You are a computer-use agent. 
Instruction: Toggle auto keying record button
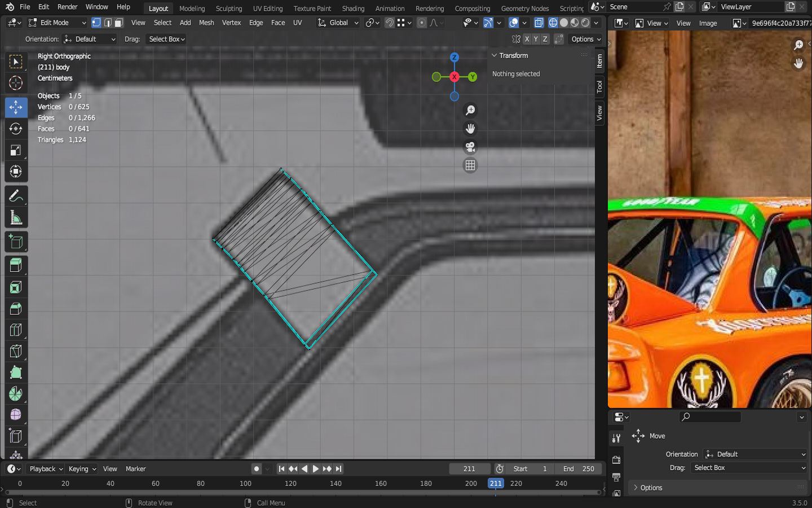click(x=257, y=468)
